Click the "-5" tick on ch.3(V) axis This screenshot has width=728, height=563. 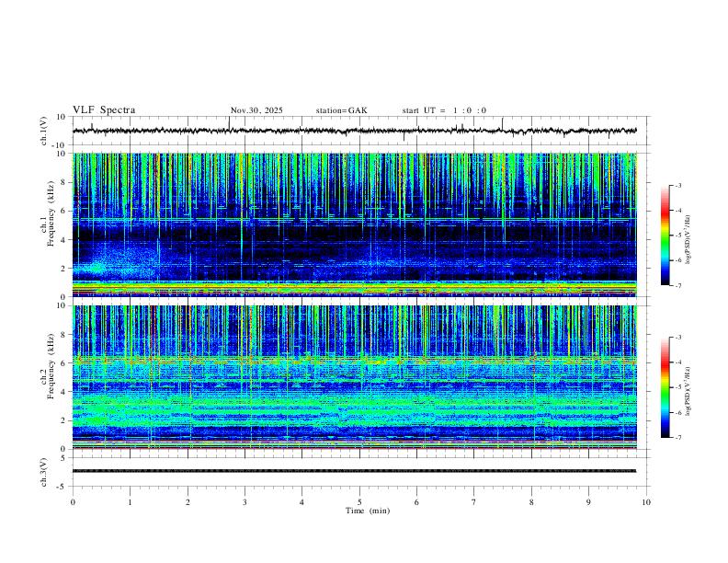pos(63,487)
